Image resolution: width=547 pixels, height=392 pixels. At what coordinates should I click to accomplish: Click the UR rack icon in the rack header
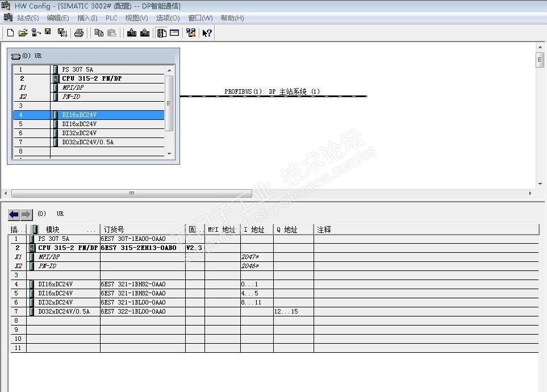tap(16, 56)
